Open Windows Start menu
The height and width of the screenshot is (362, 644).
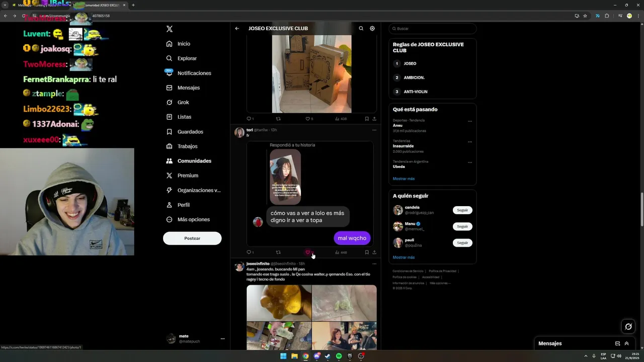(x=283, y=356)
